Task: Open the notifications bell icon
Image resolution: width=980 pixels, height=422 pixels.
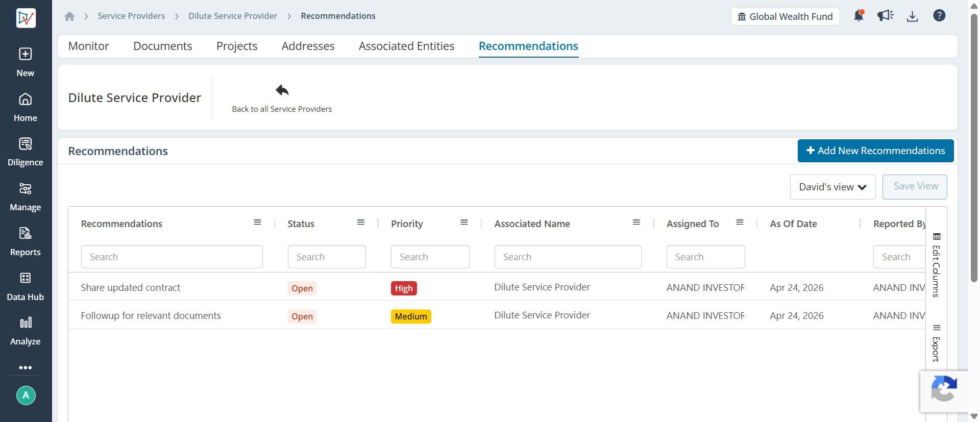Action: [859, 16]
